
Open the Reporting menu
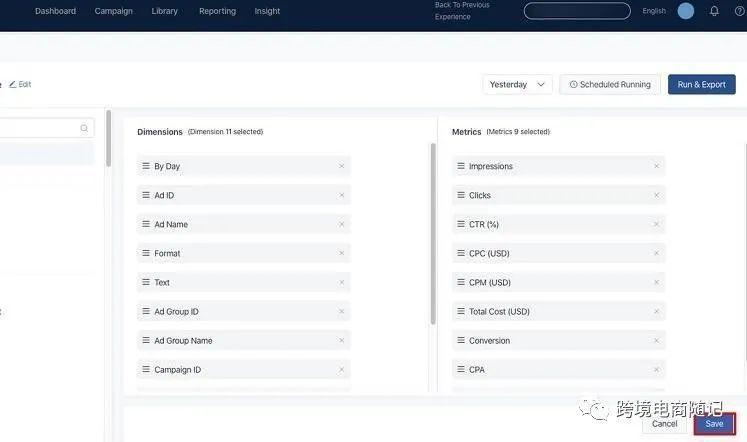(217, 11)
